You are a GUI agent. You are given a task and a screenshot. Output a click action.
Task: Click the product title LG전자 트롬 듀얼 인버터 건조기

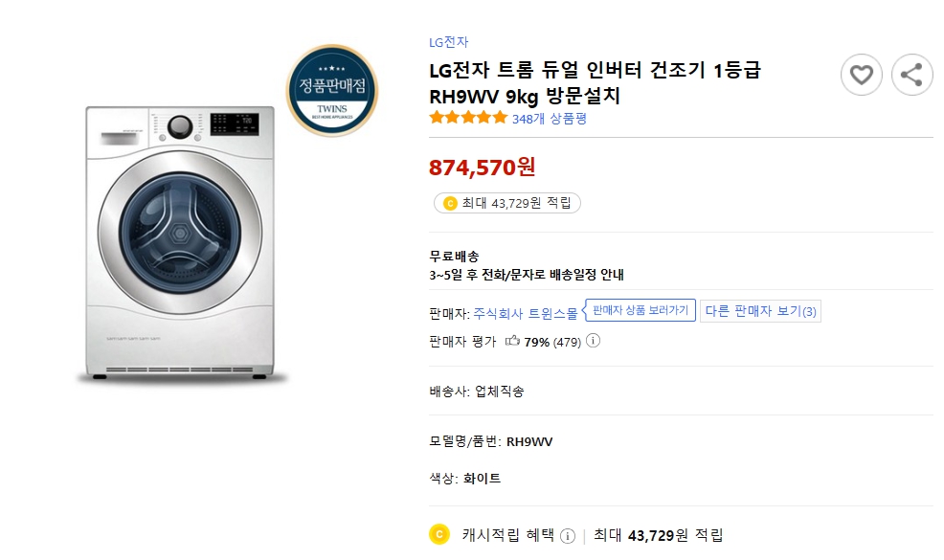click(x=595, y=72)
